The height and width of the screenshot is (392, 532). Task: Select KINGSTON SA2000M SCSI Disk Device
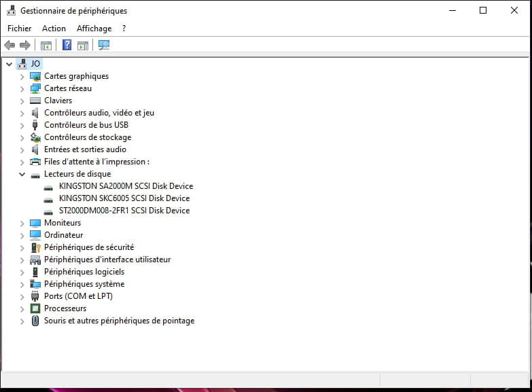pos(126,186)
